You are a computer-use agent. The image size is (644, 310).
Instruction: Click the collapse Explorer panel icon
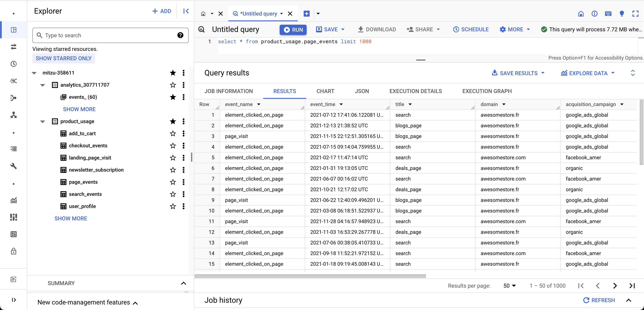(186, 11)
